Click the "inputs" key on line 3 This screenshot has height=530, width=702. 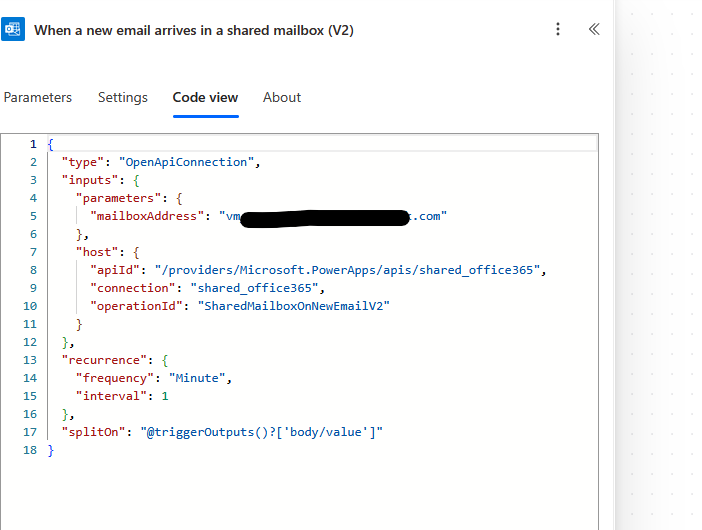(x=90, y=180)
